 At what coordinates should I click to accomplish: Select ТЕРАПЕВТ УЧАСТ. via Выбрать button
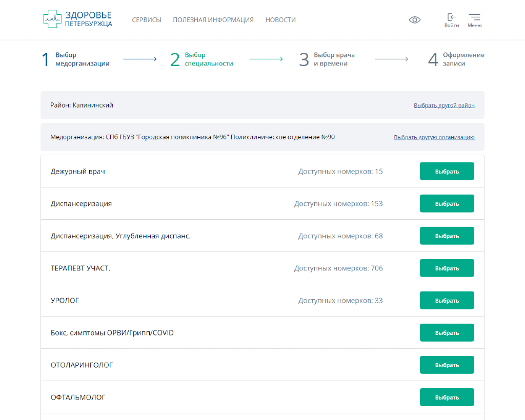[447, 268]
